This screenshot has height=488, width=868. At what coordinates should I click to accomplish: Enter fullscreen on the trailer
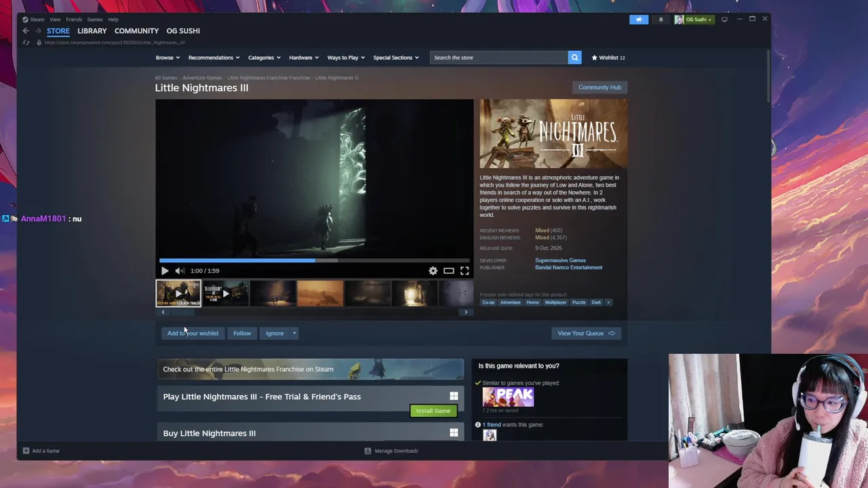pyautogui.click(x=465, y=270)
